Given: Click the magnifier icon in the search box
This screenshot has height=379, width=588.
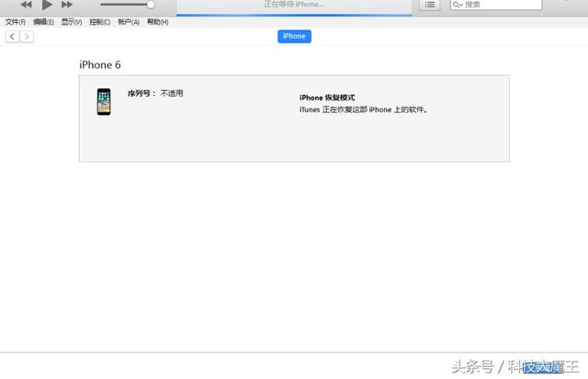Looking at the screenshot, I should (458, 5).
